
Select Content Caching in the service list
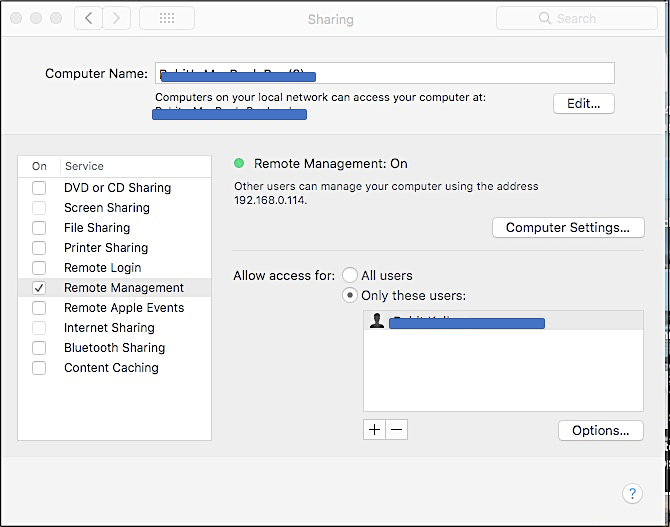[111, 368]
